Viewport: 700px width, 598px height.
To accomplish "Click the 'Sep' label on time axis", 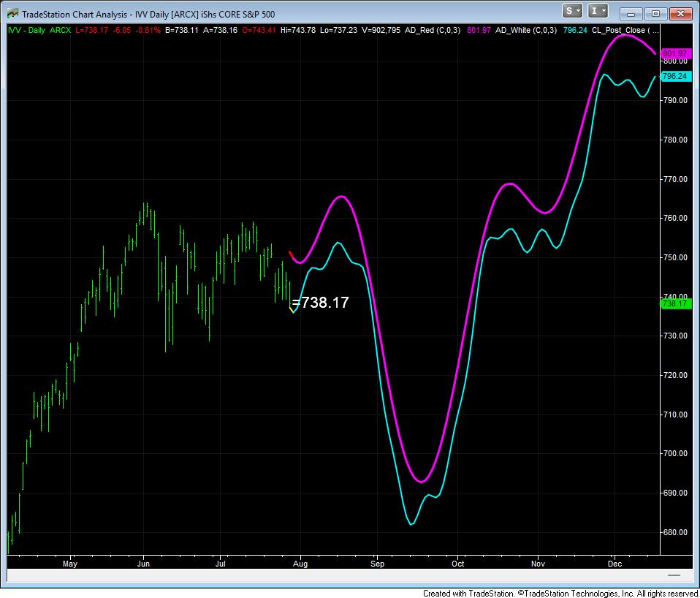I will [377, 564].
